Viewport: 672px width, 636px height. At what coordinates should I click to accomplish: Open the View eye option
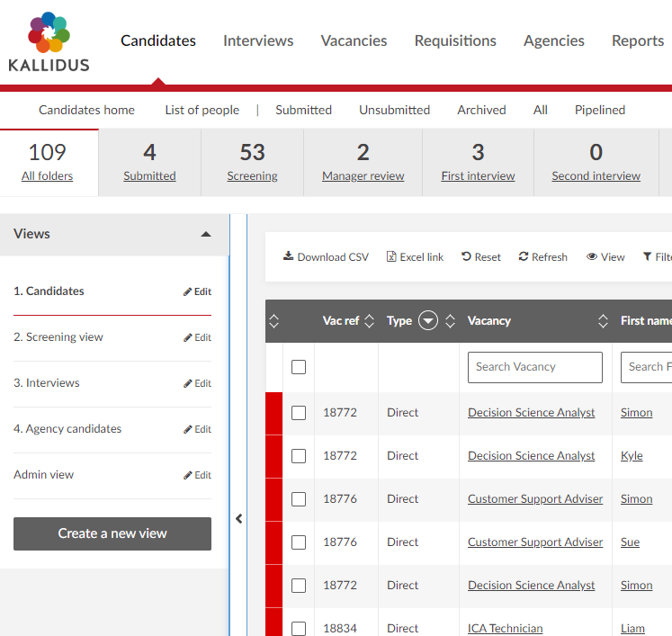605,256
